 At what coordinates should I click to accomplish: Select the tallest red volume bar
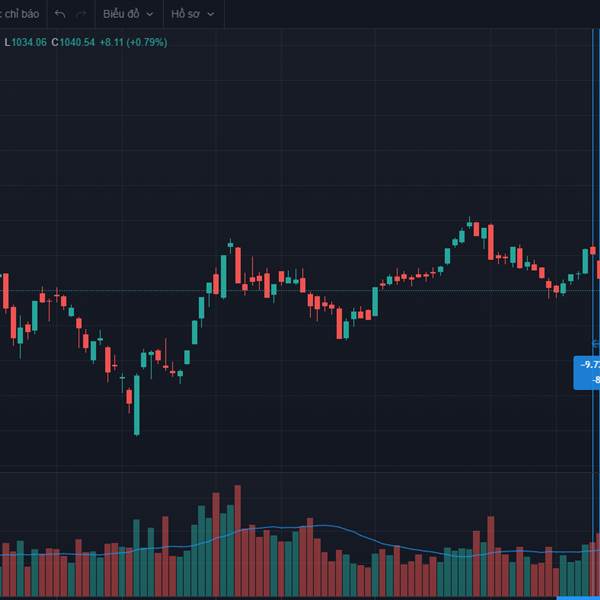(238, 540)
